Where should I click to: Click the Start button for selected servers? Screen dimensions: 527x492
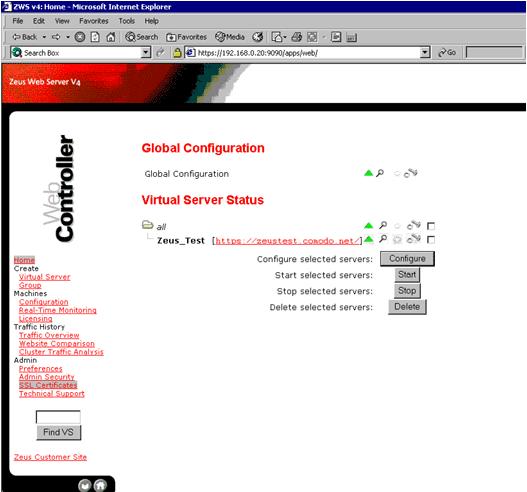pyautogui.click(x=407, y=275)
